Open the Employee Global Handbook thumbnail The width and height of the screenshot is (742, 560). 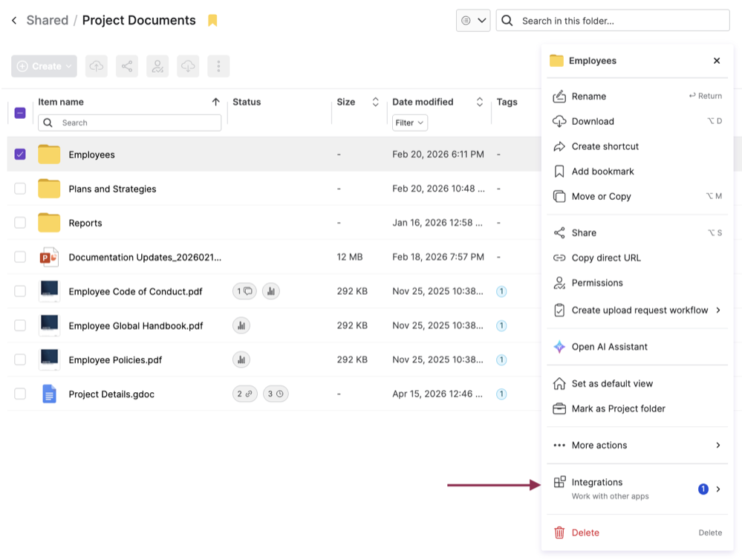49,325
